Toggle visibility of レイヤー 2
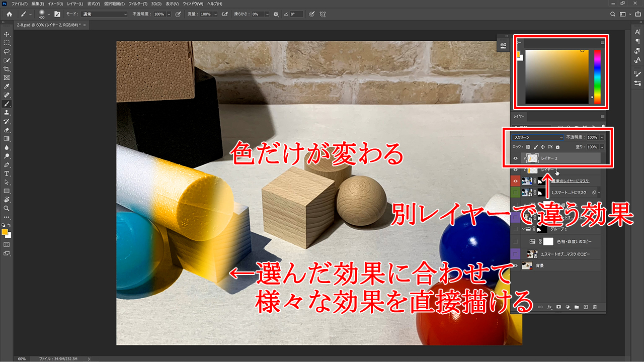The image size is (644, 362). [x=516, y=157]
